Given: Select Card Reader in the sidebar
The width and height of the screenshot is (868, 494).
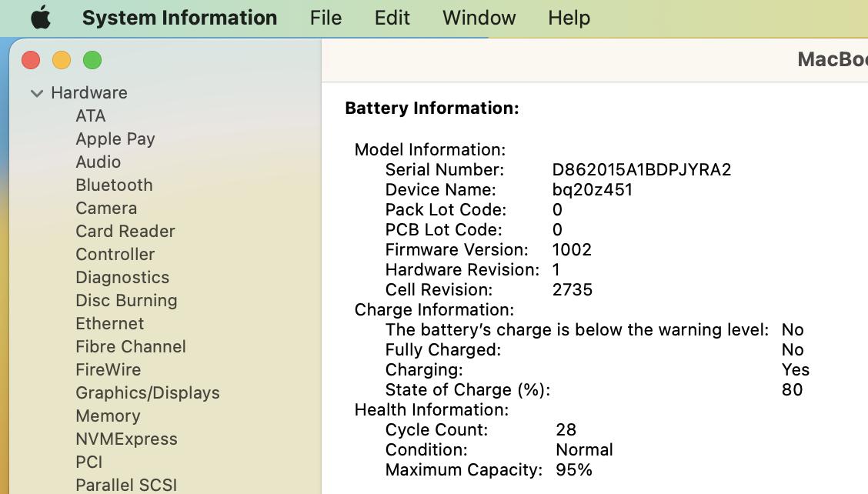Looking at the screenshot, I should coord(125,231).
